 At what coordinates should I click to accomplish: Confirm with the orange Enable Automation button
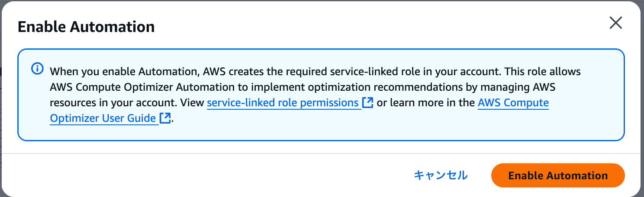pyautogui.click(x=558, y=175)
